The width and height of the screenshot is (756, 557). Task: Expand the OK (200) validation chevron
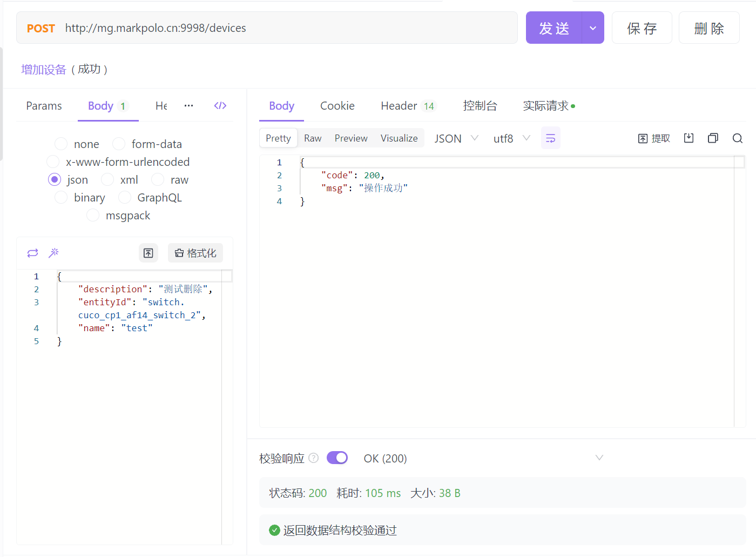tap(599, 458)
